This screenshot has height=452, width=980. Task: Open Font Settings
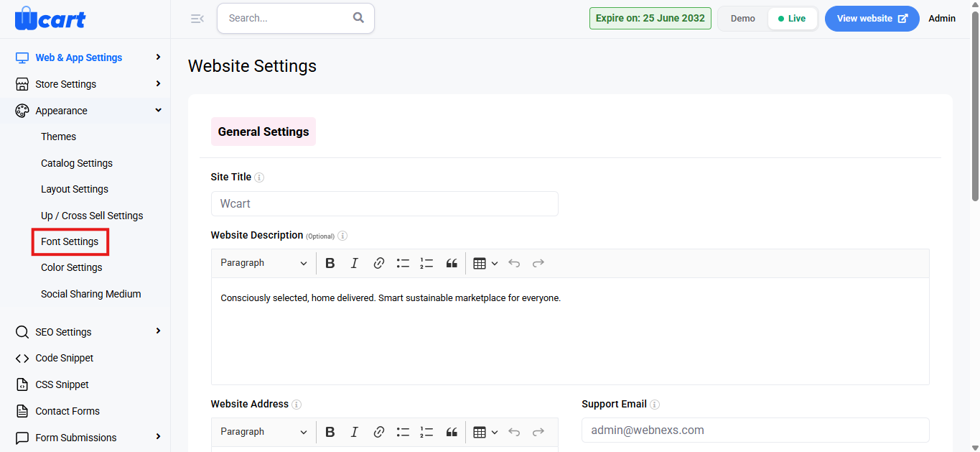coord(70,241)
